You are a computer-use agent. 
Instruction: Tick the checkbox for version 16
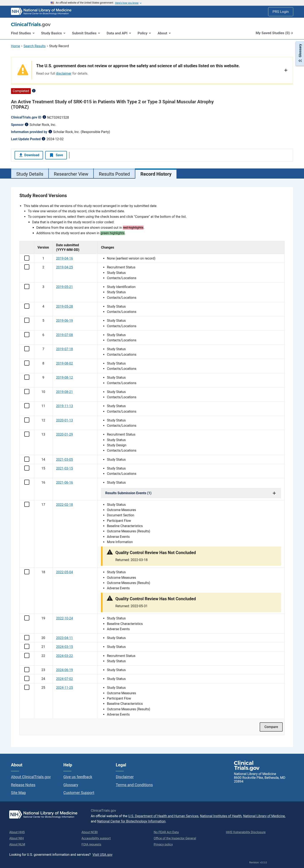27,482
